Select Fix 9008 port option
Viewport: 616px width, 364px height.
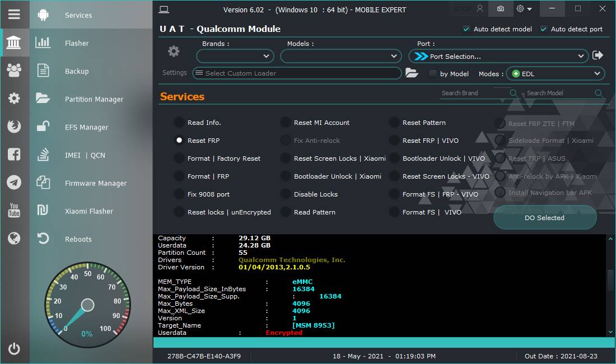coord(179,194)
